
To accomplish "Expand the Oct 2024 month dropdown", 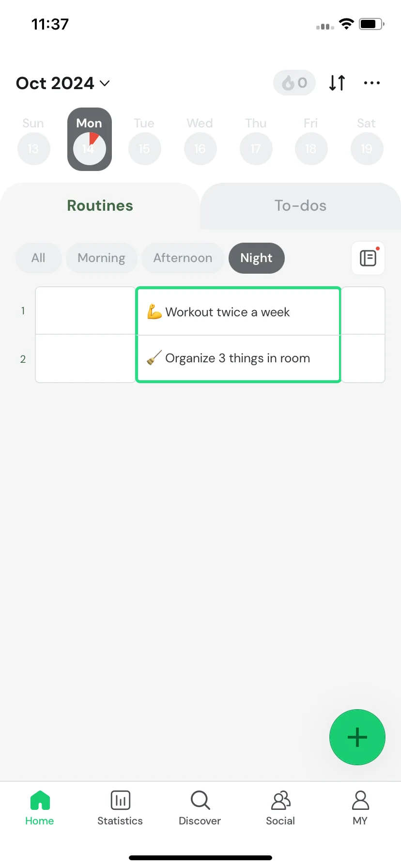I will [63, 83].
